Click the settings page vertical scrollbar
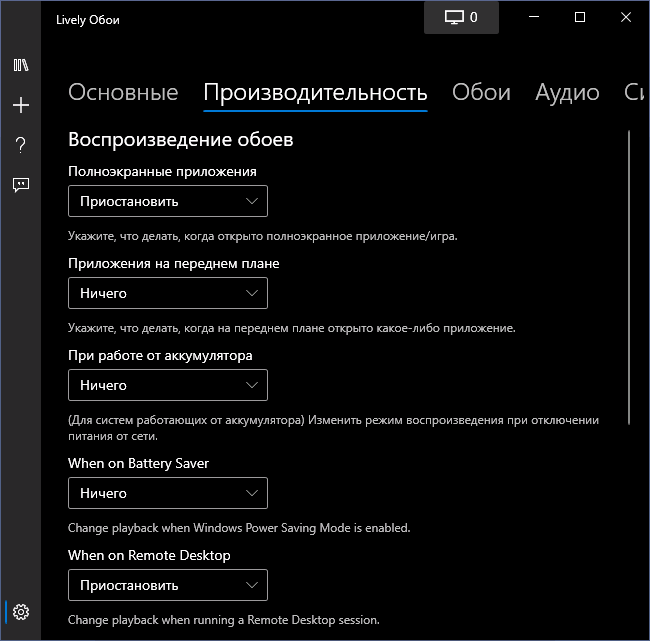The width and height of the screenshot is (650, 641). coord(629,277)
